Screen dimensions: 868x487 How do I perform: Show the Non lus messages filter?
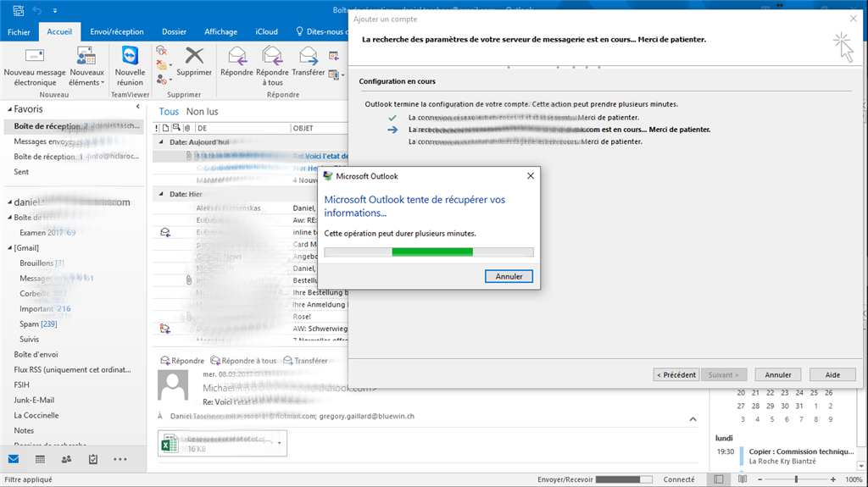(202, 111)
